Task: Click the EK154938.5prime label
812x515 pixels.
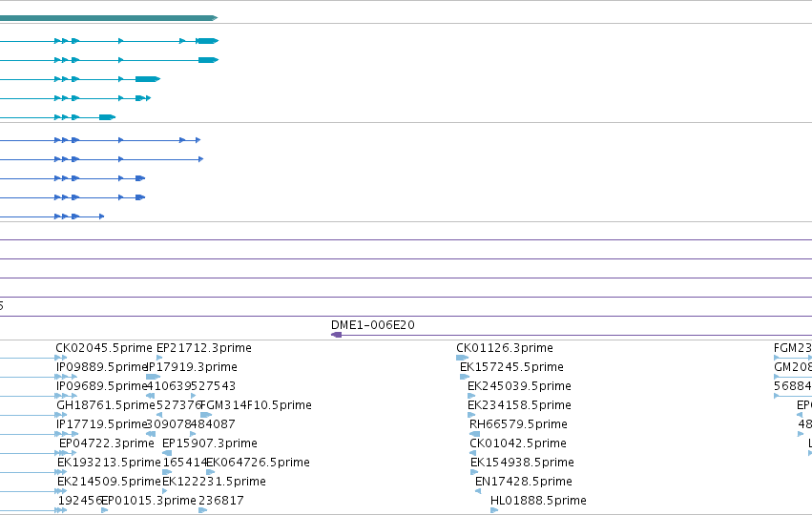Action: coord(522,463)
